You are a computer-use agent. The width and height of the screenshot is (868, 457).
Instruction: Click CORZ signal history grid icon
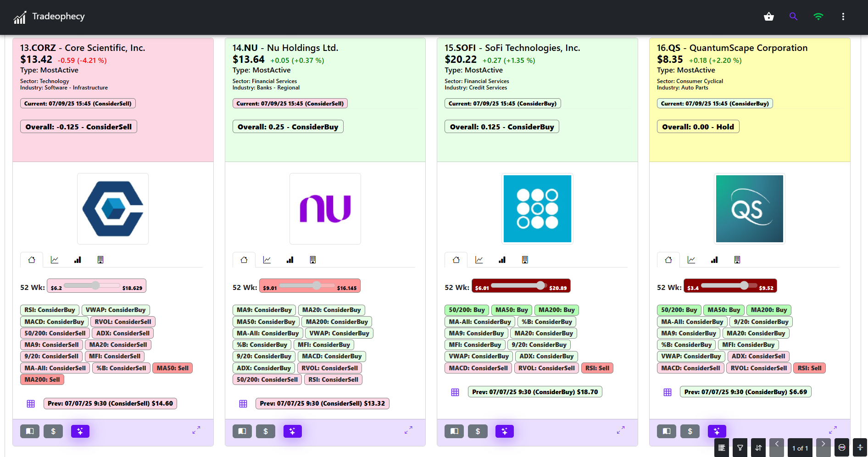(31, 404)
